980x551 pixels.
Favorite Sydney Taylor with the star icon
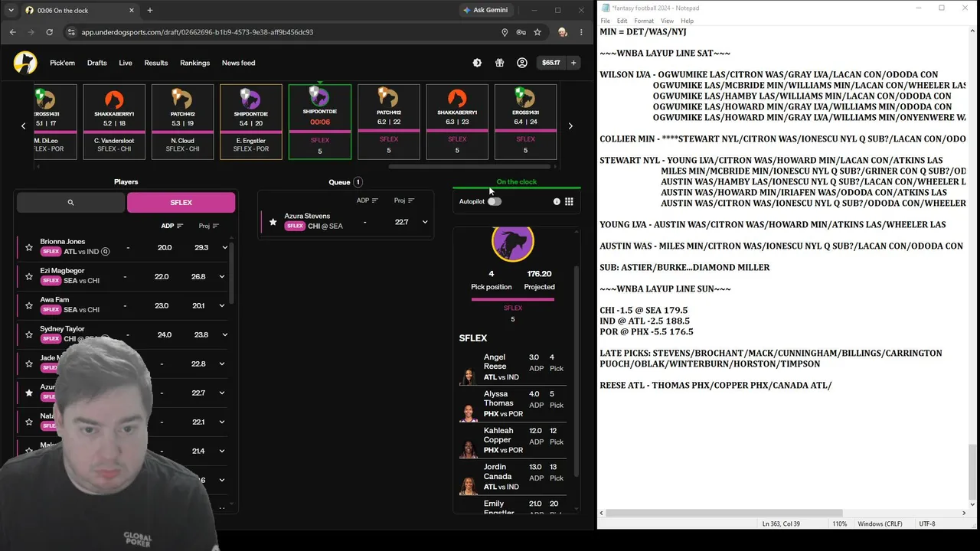pyautogui.click(x=29, y=334)
